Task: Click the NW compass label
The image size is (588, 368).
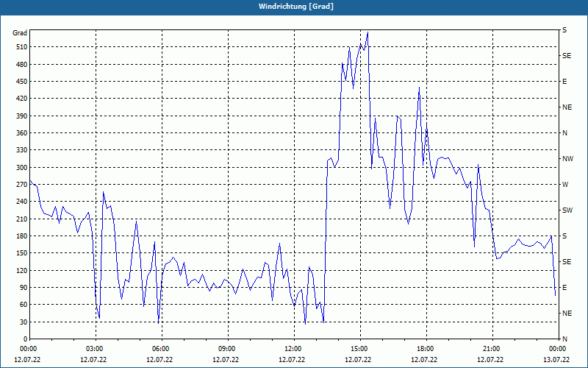Action: pyautogui.click(x=567, y=159)
